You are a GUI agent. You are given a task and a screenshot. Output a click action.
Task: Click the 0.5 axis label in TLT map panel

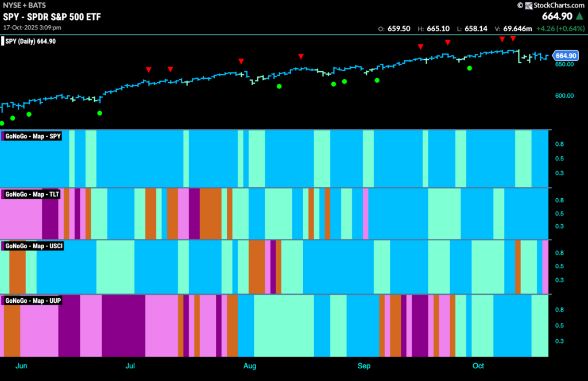click(559, 214)
